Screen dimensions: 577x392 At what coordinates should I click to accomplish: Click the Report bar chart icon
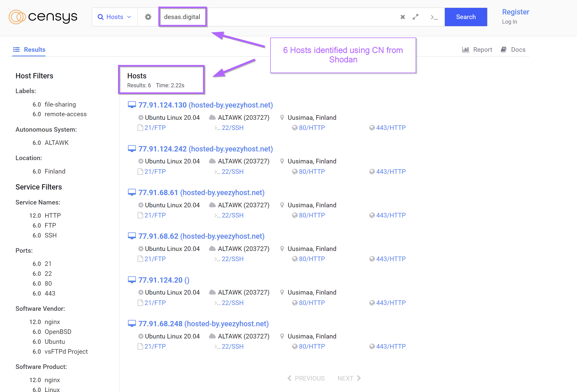coord(465,49)
